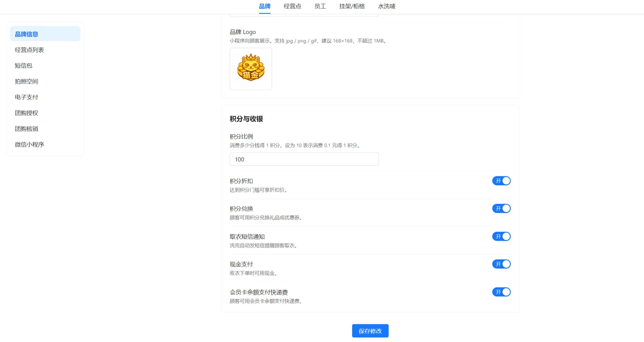Click the 品牌 Logo label
Viewport: 644px width, 342px height.
tap(243, 32)
